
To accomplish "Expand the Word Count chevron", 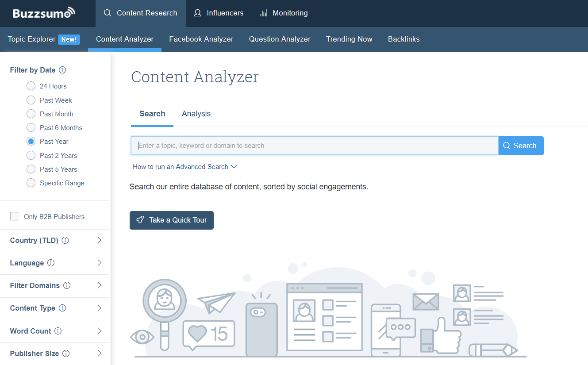I will click(x=100, y=331).
